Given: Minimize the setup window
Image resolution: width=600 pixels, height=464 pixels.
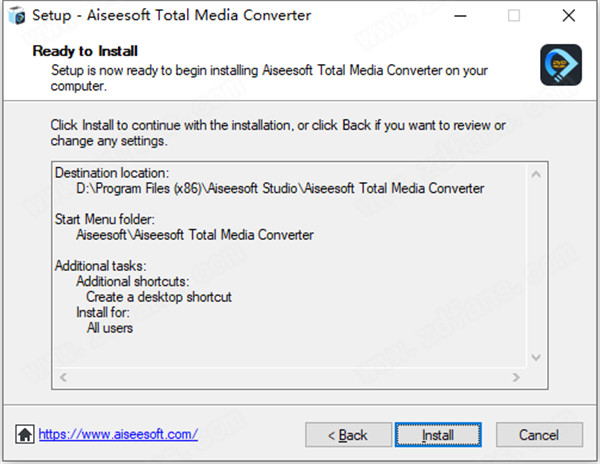Looking at the screenshot, I should (x=460, y=16).
